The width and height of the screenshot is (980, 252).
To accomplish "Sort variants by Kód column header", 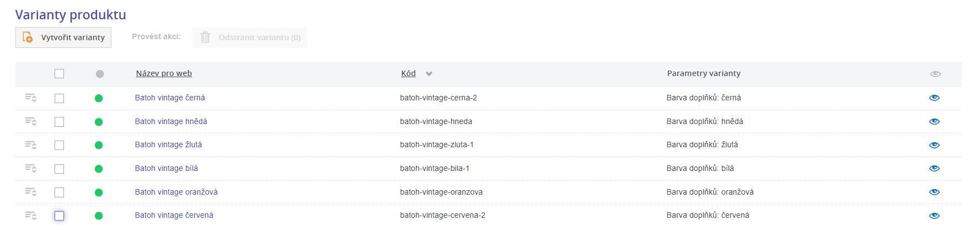I will 408,73.
